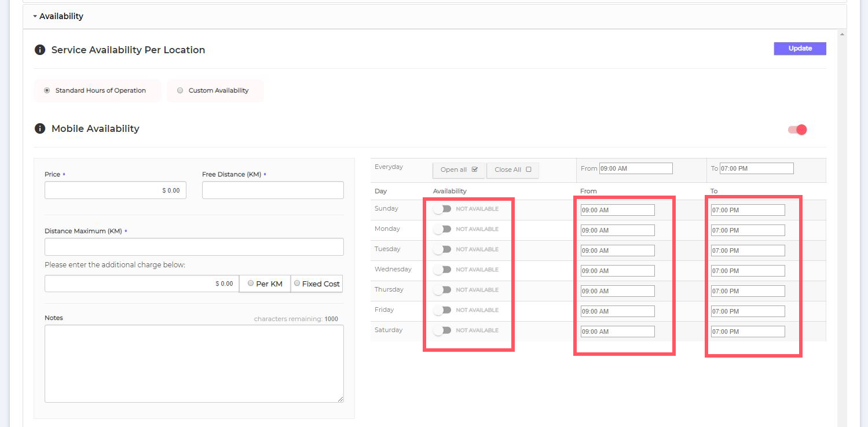Focus the Free Distance (KM) field

273,190
